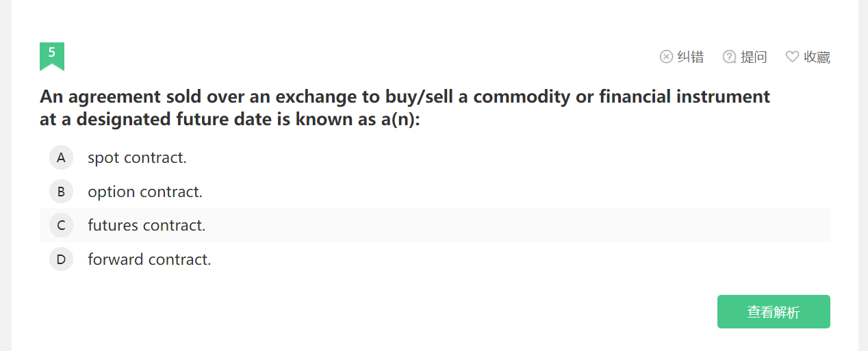Choose the circle for option B
Viewport: 868px width, 351px height.
tap(61, 192)
